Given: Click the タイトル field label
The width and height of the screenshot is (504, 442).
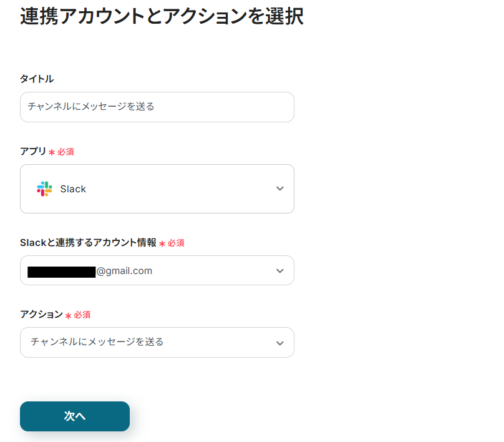Looking at the screenshot, I should [x=37, y=79].
